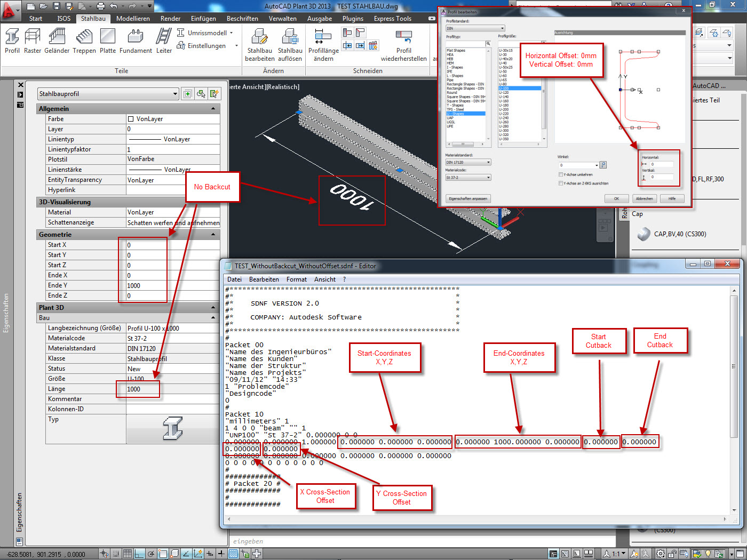Image resolution: width=747 pixels, height=560 pixels.
Task: Select U-120 in the Profilgröße list
Action: pos(504,93)
